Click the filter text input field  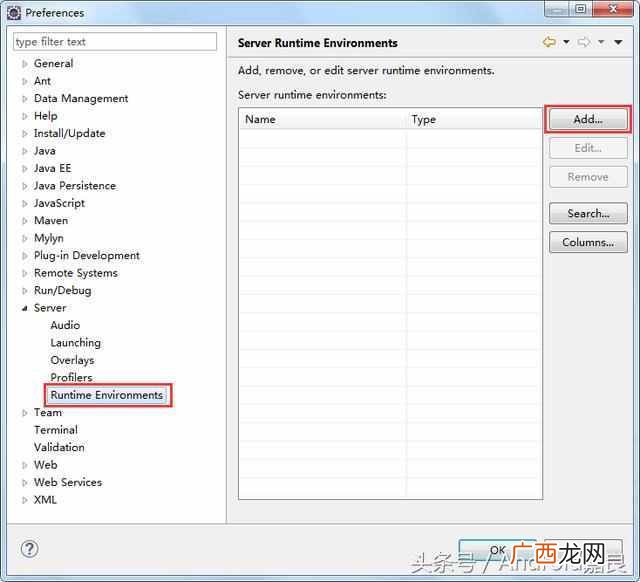[115, 42]
